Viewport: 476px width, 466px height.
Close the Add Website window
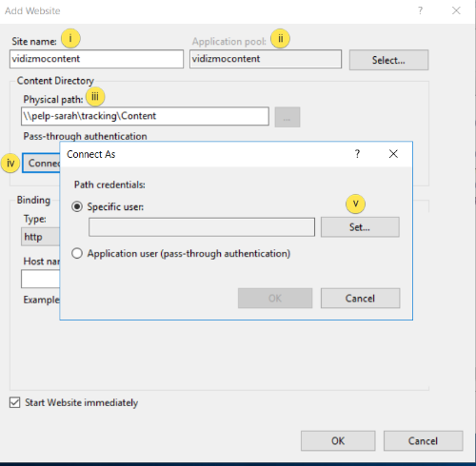456,10
